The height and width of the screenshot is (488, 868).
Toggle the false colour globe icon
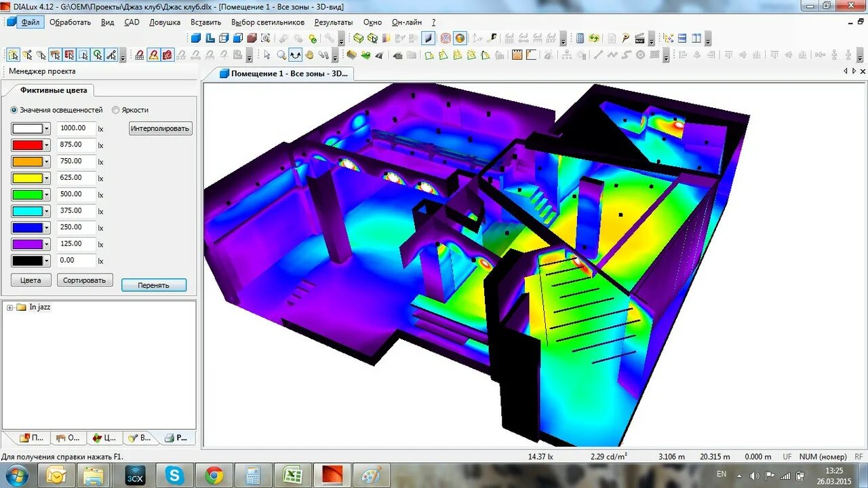click(460, 38)
